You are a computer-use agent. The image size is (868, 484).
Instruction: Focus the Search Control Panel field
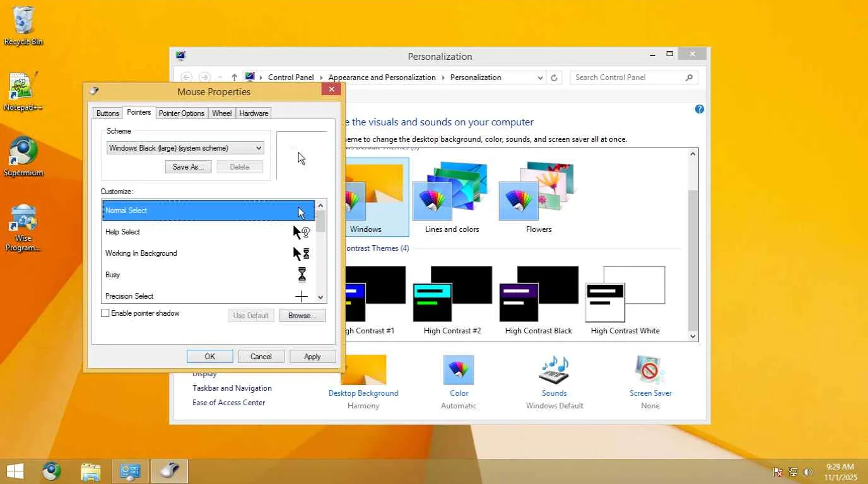(635, 78)
